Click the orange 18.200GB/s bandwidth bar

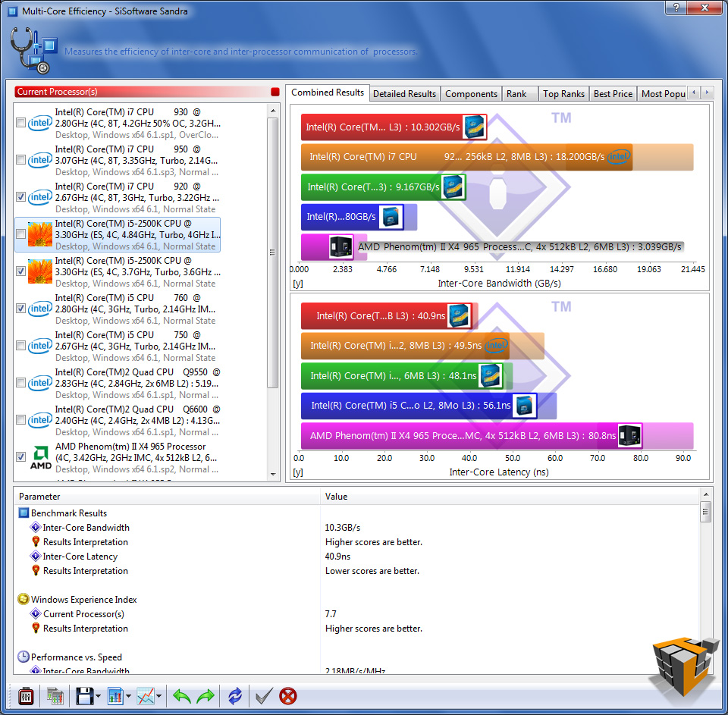(466, 157)
